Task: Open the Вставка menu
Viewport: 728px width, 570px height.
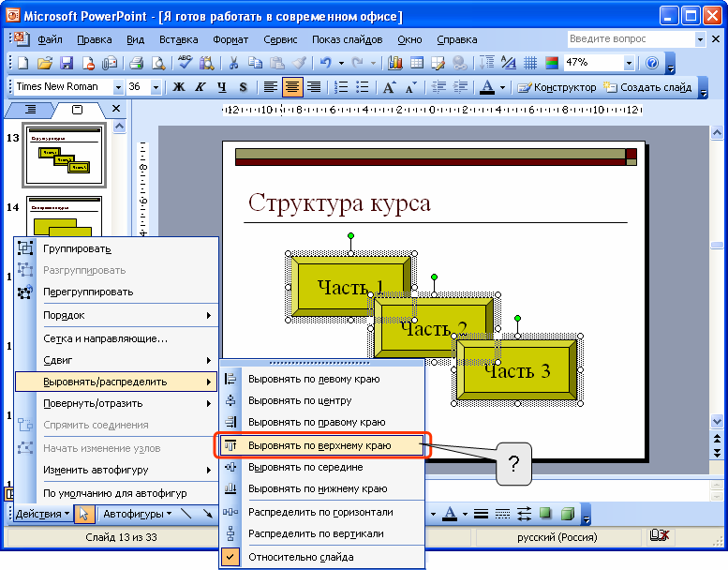Action: [179, 39]
